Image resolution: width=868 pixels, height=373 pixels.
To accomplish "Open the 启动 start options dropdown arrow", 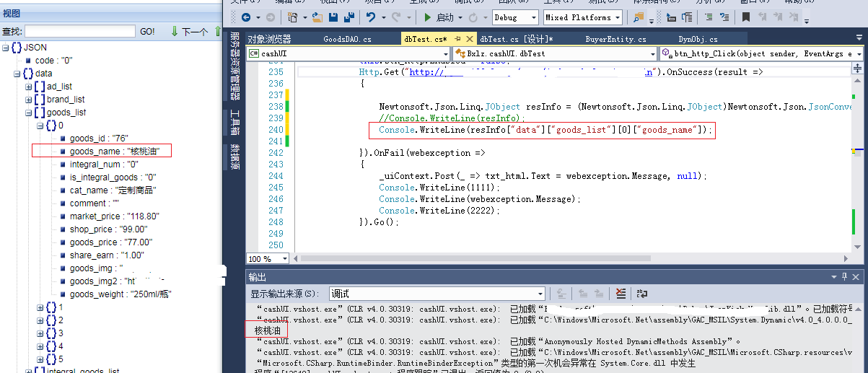I will click(x=460, y=17).
